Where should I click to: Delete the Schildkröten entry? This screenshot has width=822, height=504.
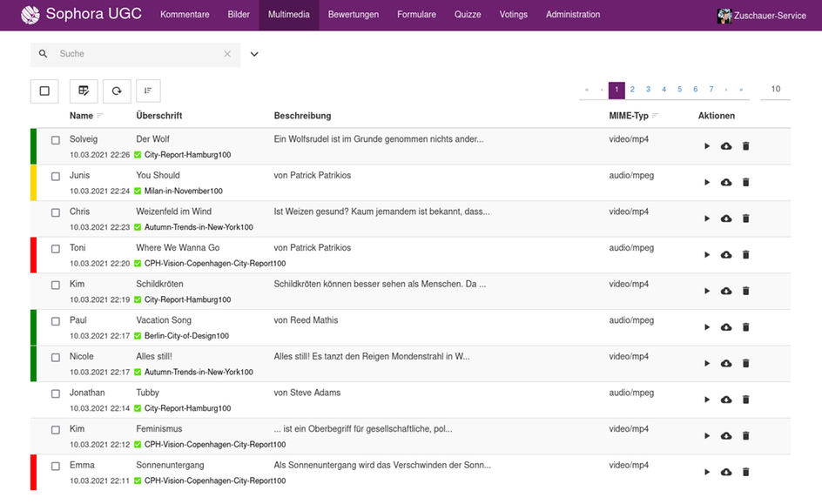[x=745, y=291]
